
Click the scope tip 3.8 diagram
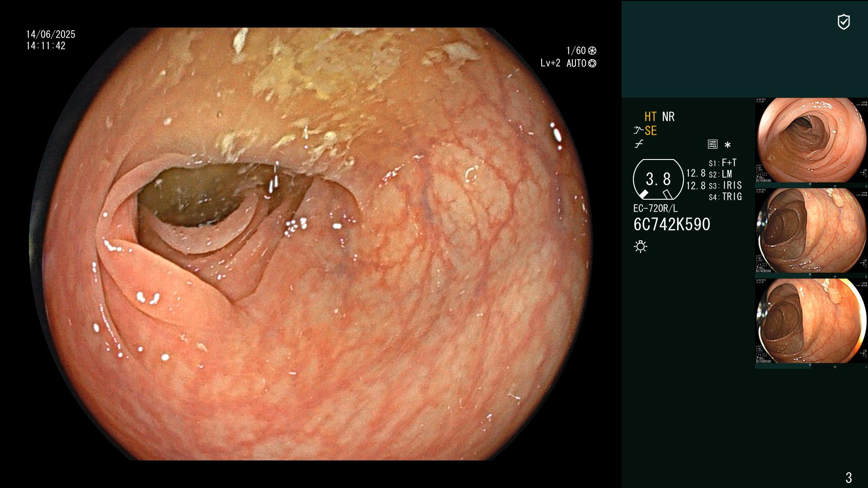tap(658, 179)
